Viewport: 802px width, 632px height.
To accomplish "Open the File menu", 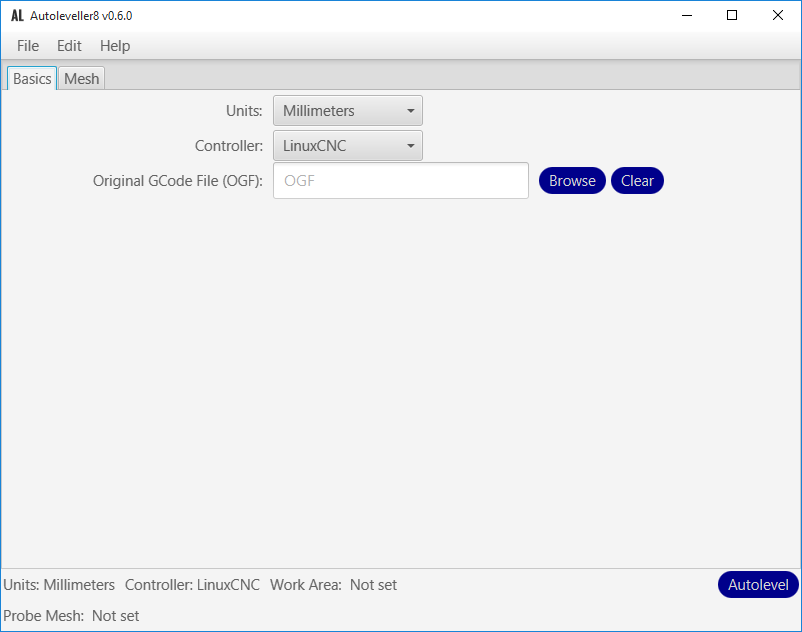I will tap(28, 46).
